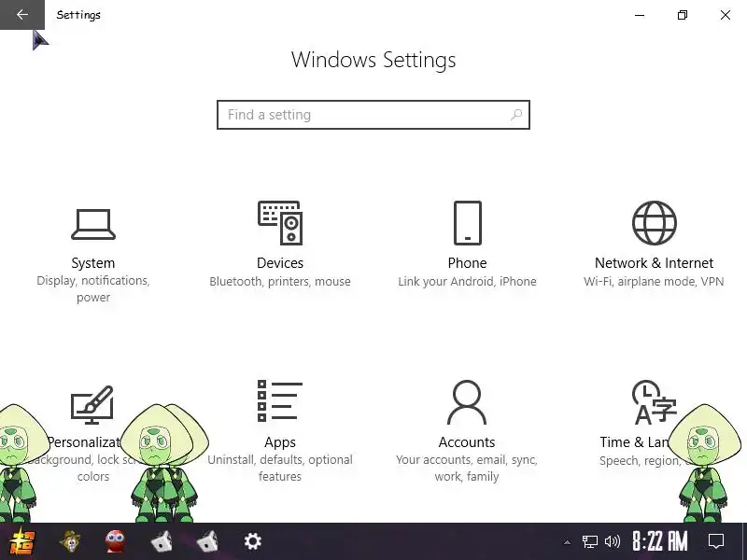The image size is (747, 560).
Task: Open the custom Start button on the taskbar
Action: pyautogui.click(x=21, y=541)
